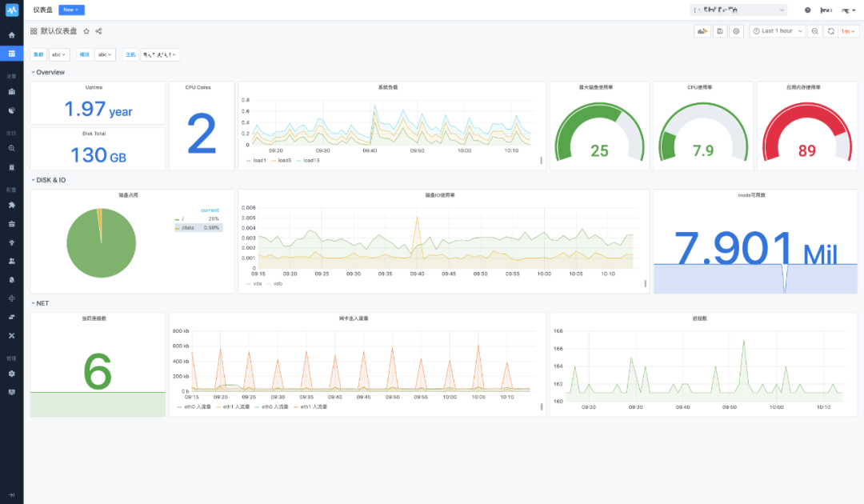Toggle the / row at 25% in pie legend
Screen dimensions: 864x504
coord(198,218)
